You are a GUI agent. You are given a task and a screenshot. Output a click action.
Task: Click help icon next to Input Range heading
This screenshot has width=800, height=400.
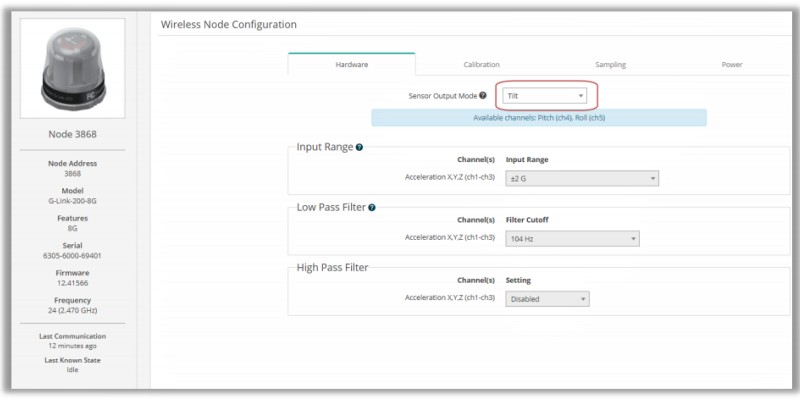point(360,147)
